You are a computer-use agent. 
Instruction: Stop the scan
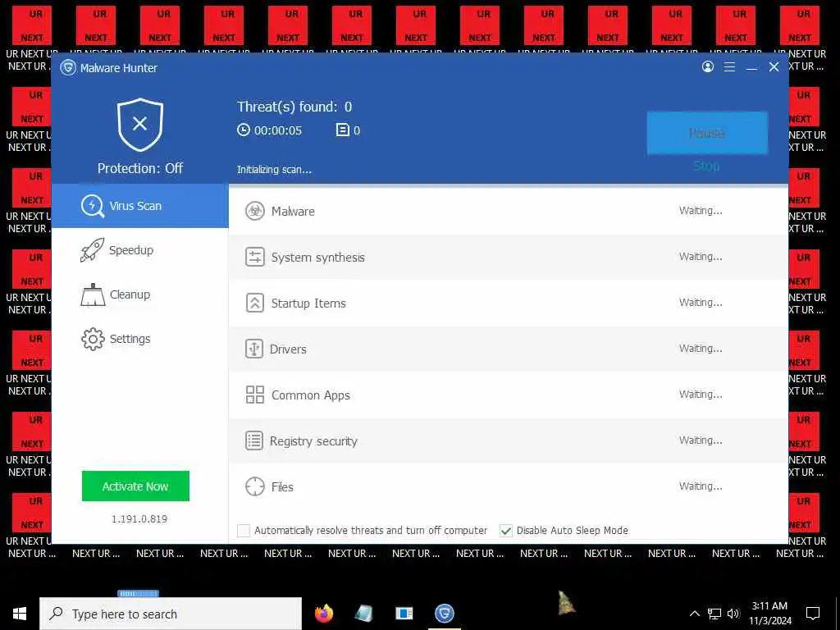click(706, 166)
